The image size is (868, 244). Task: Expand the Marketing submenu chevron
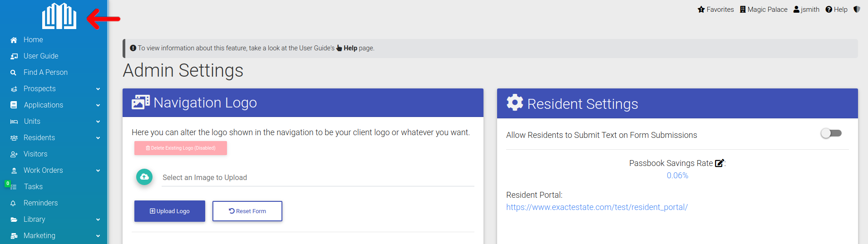(98, 236)
